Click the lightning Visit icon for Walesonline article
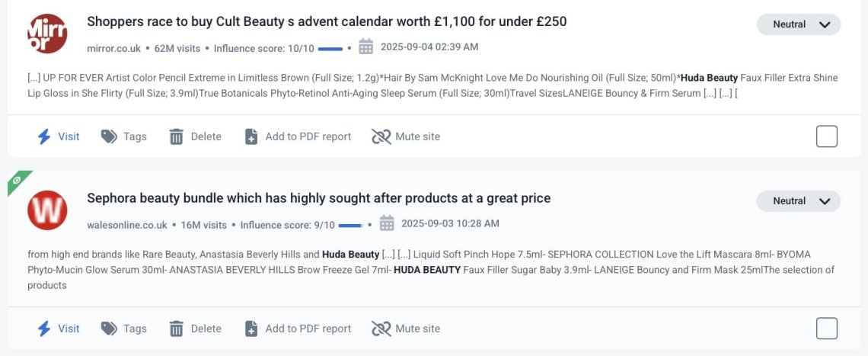Screen dimensions: 868x356 pyautogui.click(x=44, y=329)
